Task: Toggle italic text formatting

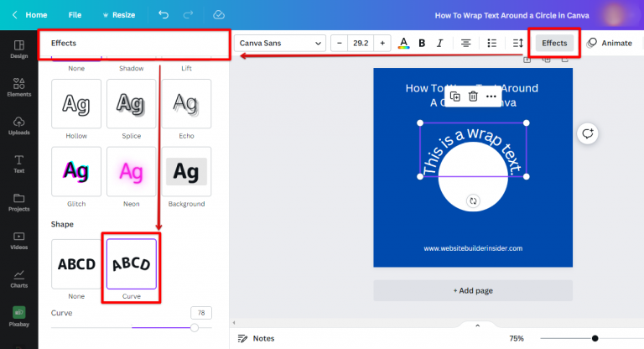Action: coord(440,43)
